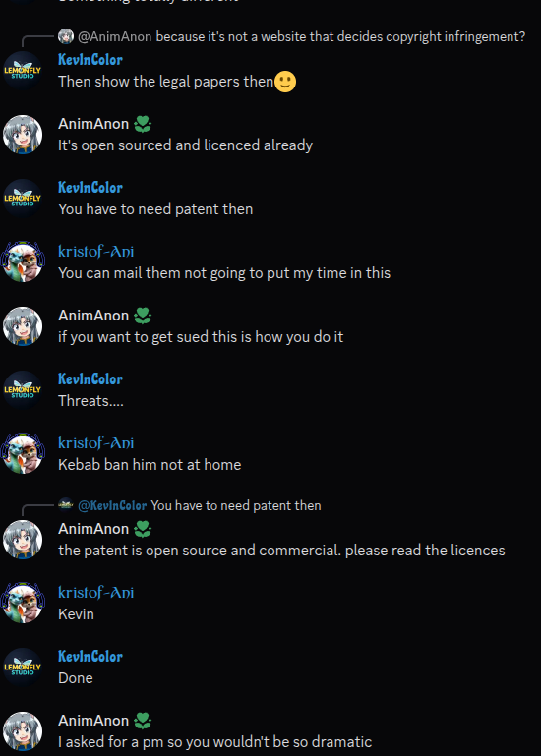Select the message 'the patent is open source and commercial'
This screenshot has height=756, width=541.
coord(281,551)
